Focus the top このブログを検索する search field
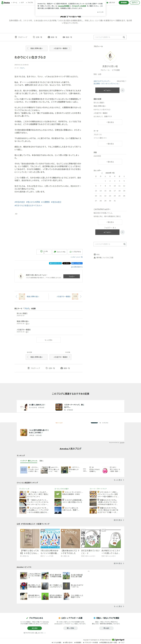 pos(108,37)
